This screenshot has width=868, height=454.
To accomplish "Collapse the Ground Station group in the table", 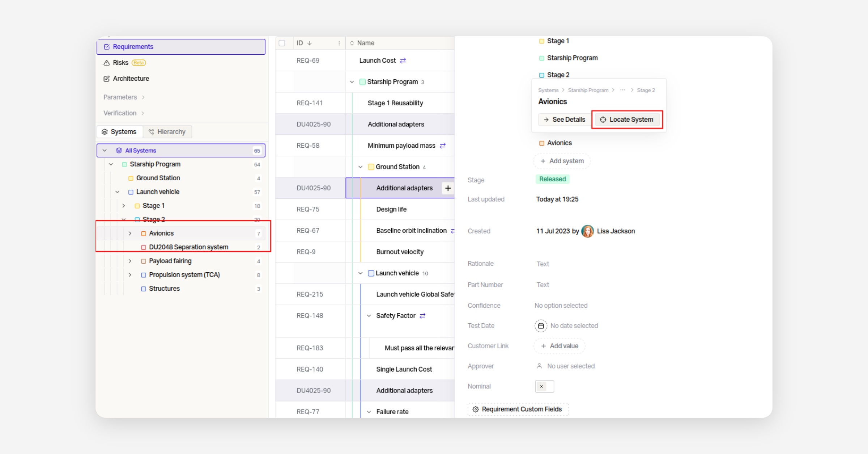I will 360,167.
